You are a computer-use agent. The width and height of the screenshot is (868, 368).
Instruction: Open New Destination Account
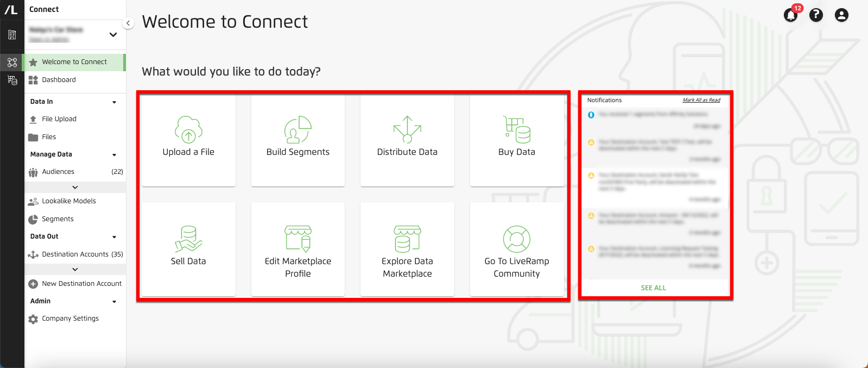pyautogui.click(x=75, y=284)
